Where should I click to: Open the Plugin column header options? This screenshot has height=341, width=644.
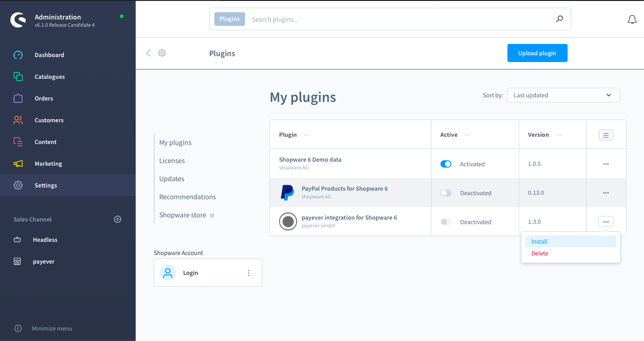(x=307, y=135)
